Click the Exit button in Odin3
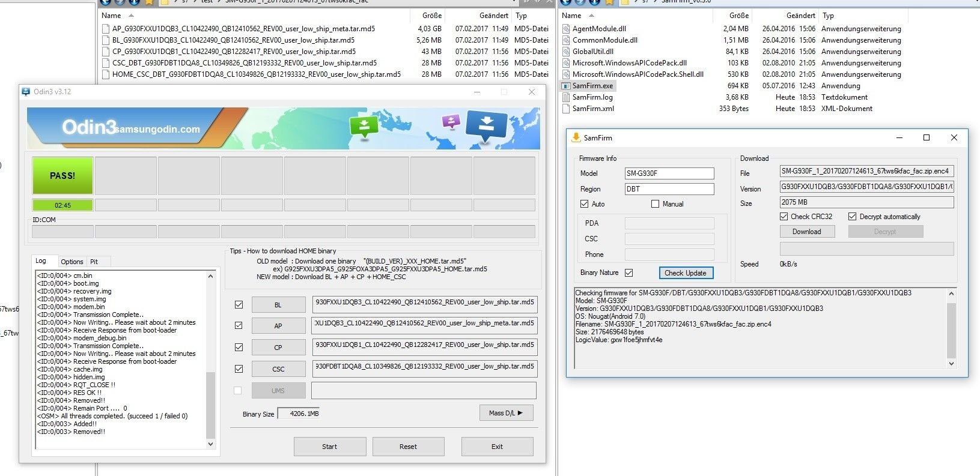 coord(497,447)
